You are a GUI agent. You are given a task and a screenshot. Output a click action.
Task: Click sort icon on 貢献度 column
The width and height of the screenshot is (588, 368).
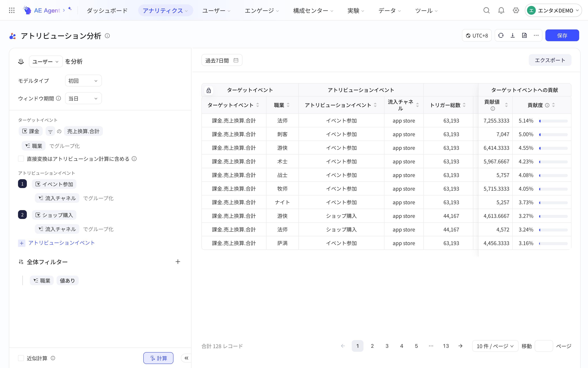[x=553, y=105]
